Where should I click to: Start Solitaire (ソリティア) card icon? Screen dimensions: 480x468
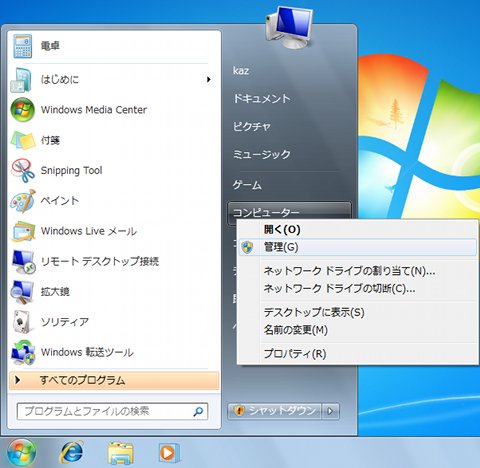tap(23, 322)
